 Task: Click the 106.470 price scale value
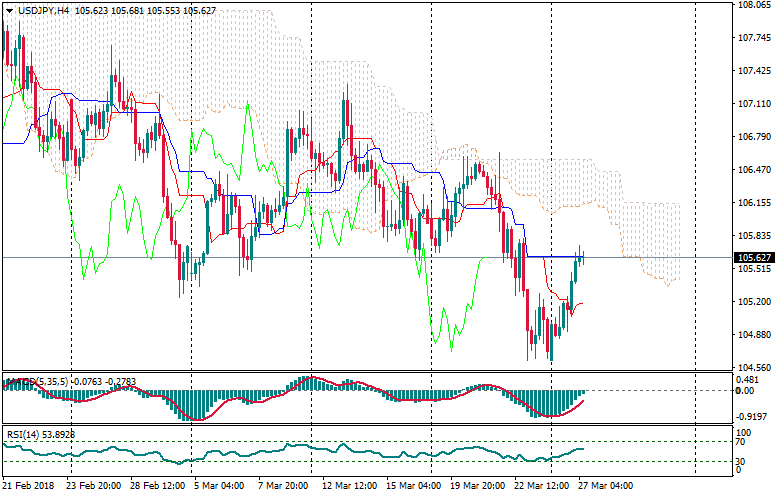(752, 170)
